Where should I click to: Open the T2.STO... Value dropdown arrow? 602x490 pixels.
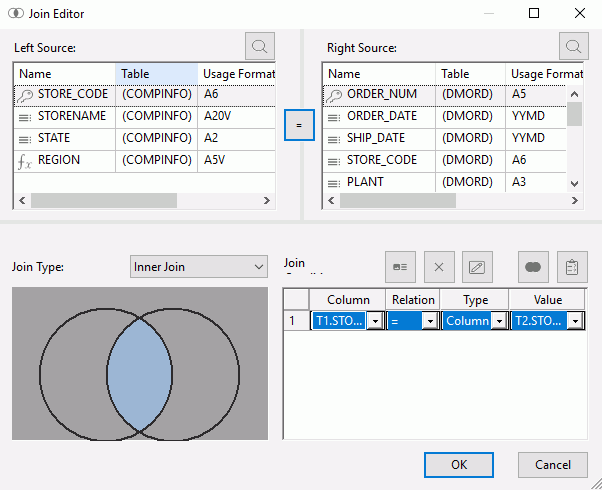[x=575, y=321]
